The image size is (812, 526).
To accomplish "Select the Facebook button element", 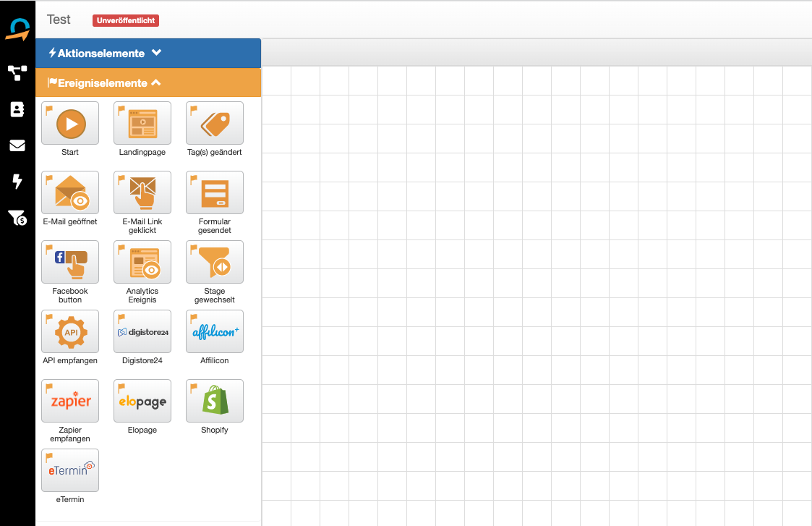I will (x=70, y=262).
